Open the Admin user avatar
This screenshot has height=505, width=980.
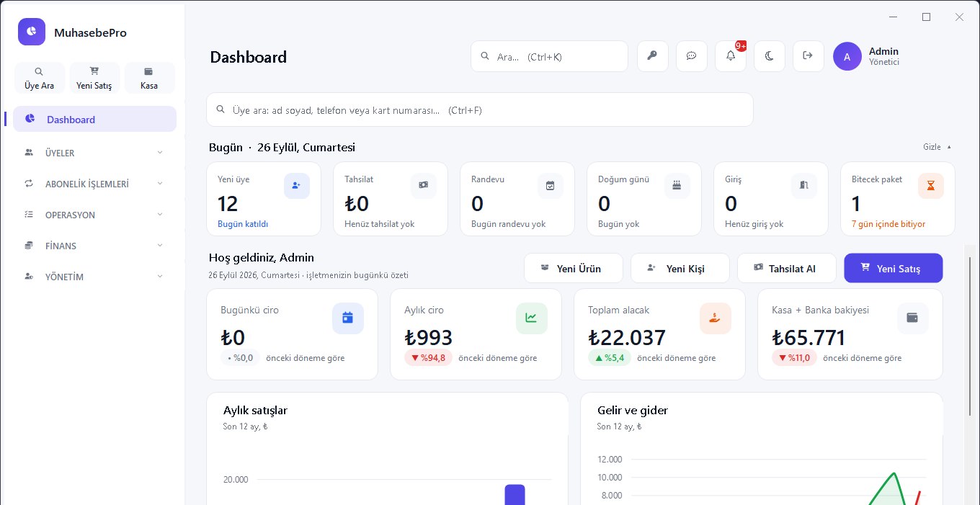[847, 56]
